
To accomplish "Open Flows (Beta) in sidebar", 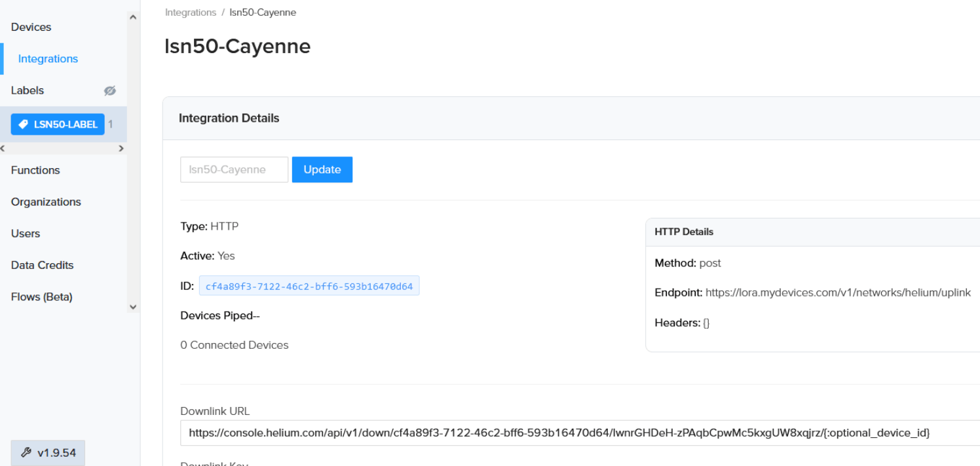I will click(x=41, y=297).
